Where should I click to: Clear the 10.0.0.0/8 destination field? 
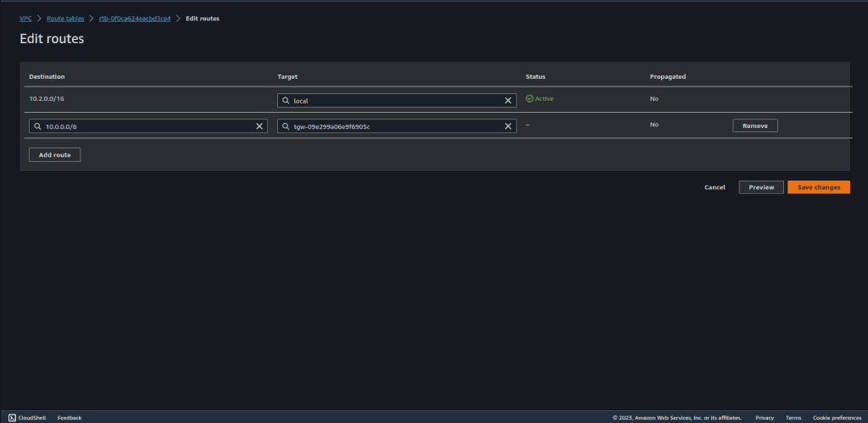pyautogui.click(x=259, y=126)
